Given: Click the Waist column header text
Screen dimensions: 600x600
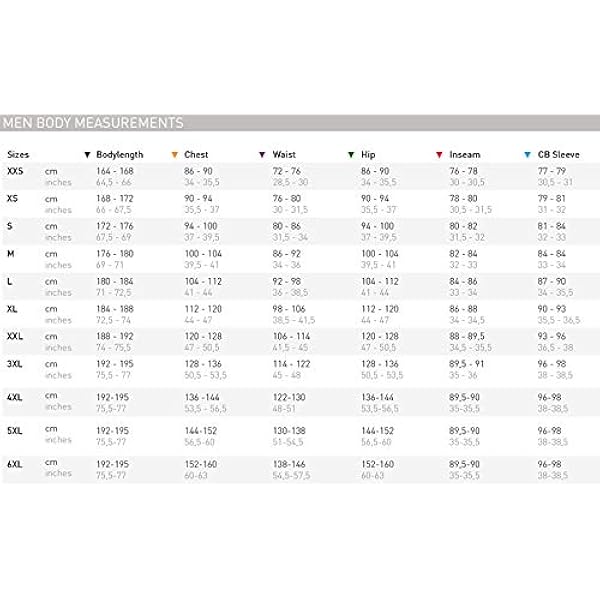Looking at the screenshot, I should click(284, 155).
